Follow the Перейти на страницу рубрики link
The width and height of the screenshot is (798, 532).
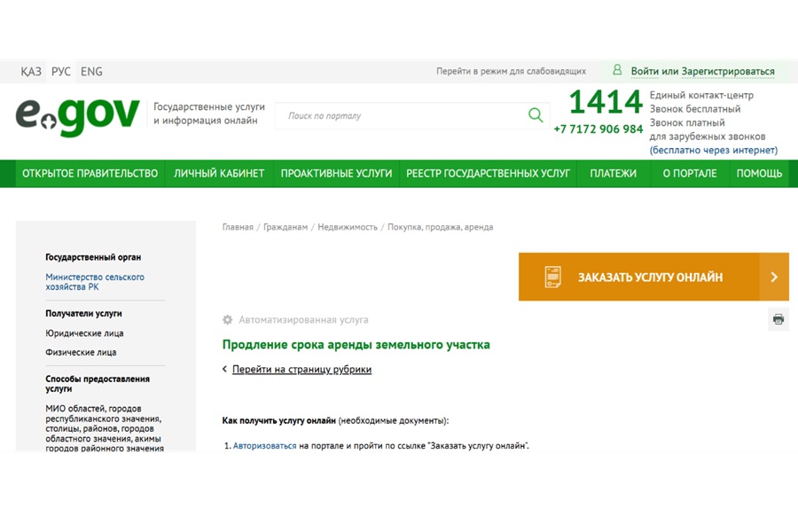coord(301,370)
